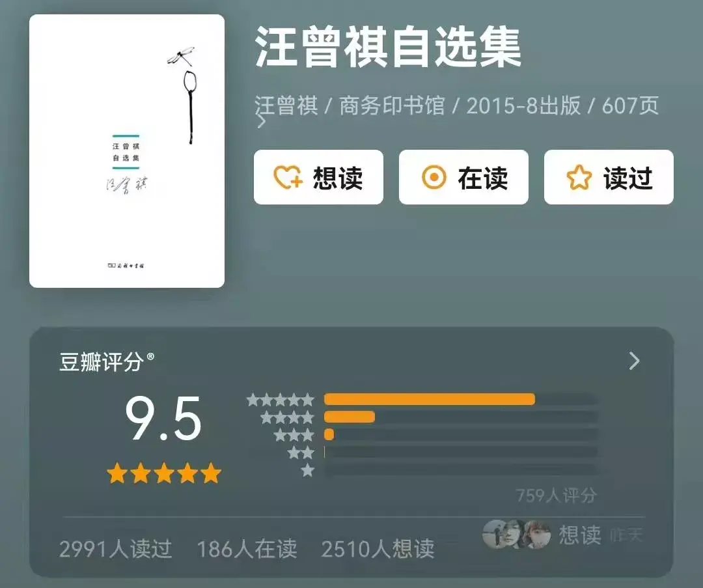Screen dimensions: 703x588
Task: Open the 汪曾祺 / 商务印书馆 publication info line
Action: 456,106
